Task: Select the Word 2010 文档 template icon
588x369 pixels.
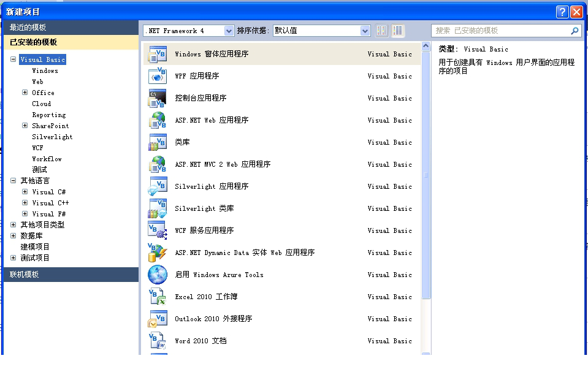Action: [158, 341]
